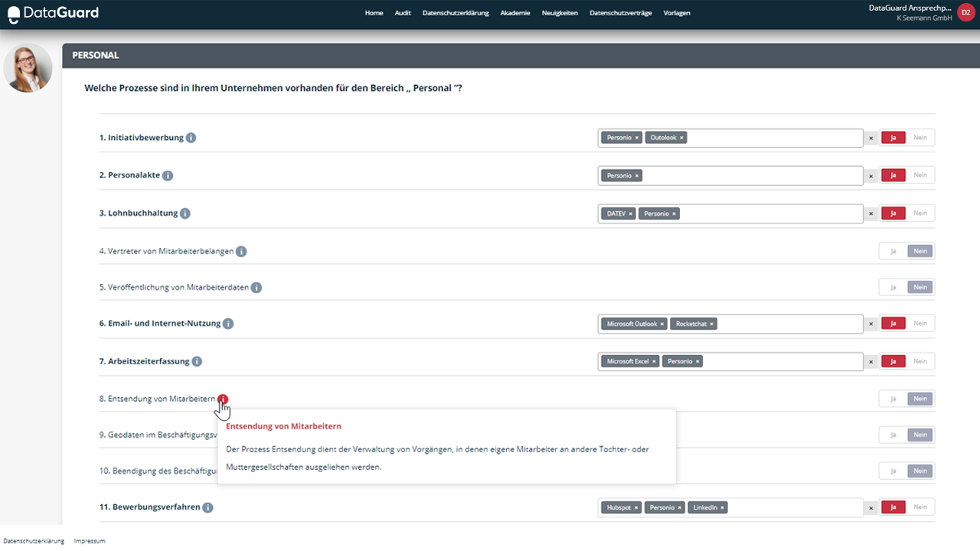980x551 pixels.
Task: Open the Audit menu item
Action: (403, 13)
